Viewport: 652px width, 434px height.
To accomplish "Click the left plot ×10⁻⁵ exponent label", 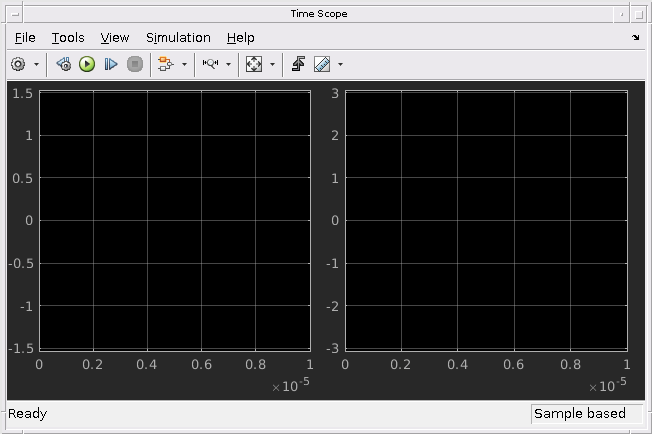I will [x=291, y=385].
